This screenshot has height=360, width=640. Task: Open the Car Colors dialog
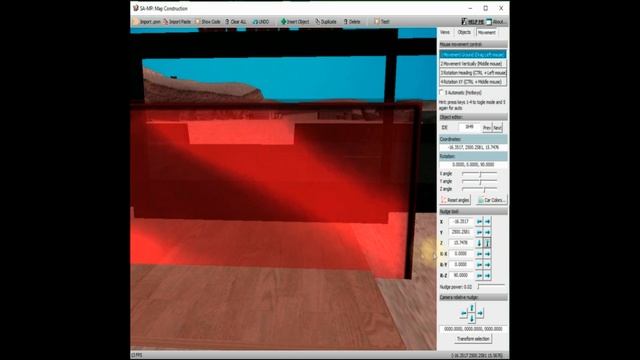click(491, 200)
